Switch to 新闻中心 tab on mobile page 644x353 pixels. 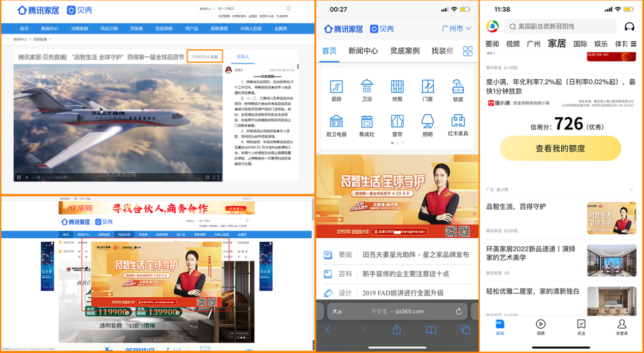click(x=363, y=51)
